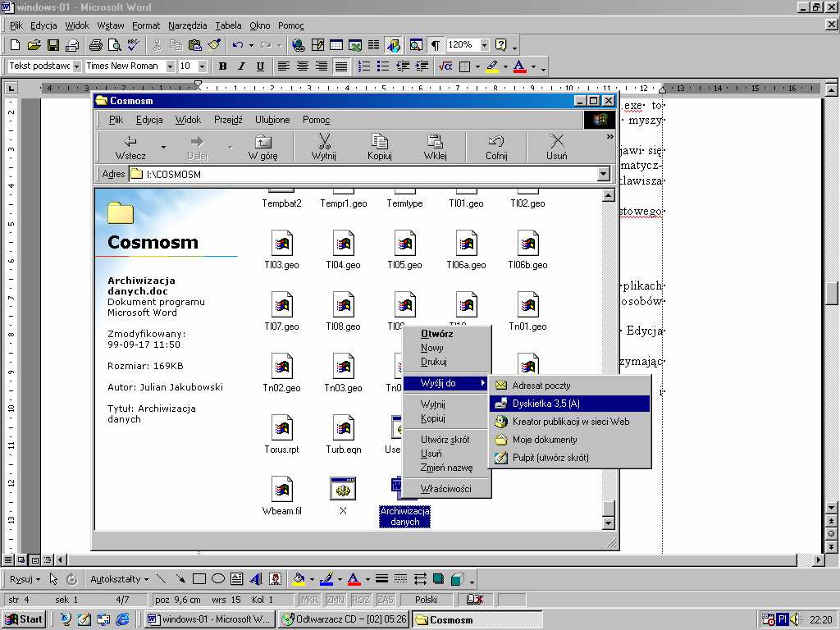Click the 3-D style icon on Drawing toolbar
Viewport: 840px width, 630px height.
(457, 579)
